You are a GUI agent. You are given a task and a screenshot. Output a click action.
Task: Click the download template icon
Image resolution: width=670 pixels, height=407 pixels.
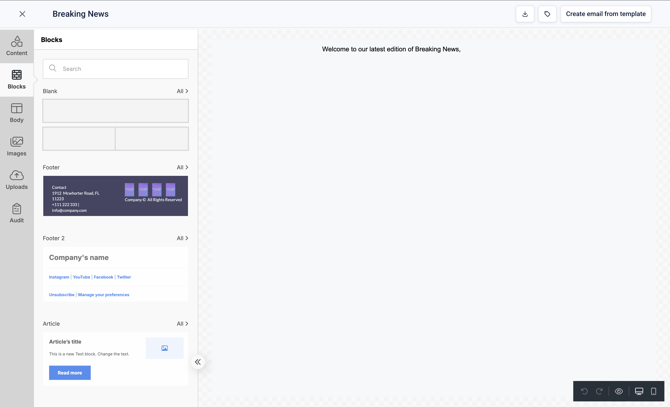[525, 14]
